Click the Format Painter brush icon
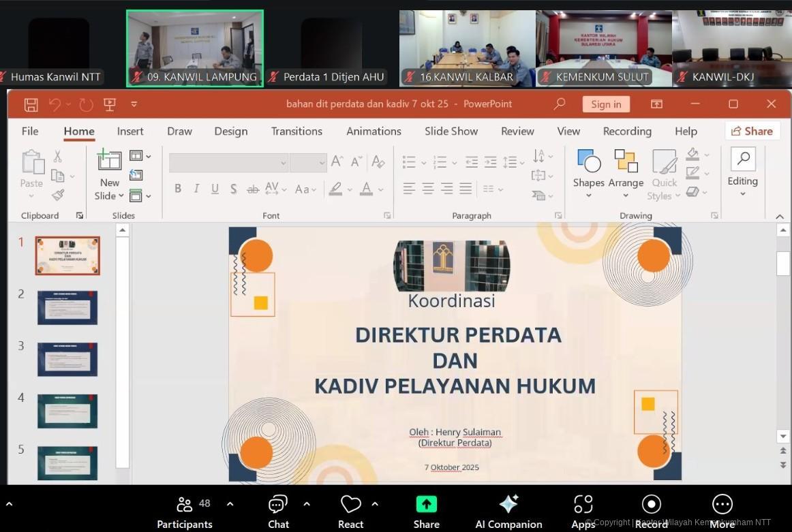This screenshot has height=532, width=792. [58, 195]
